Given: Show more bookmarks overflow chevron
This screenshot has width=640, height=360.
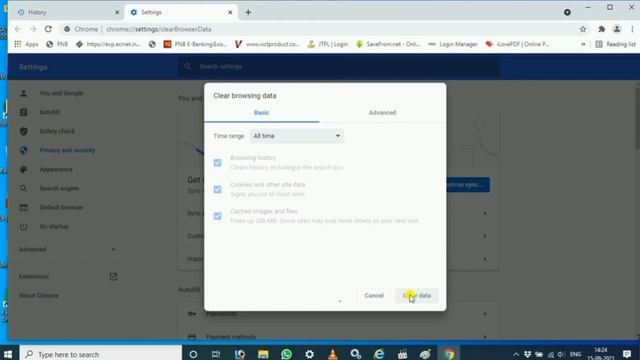Looking at the screenshot, I should pyautogui.click(x=583, y=44).
